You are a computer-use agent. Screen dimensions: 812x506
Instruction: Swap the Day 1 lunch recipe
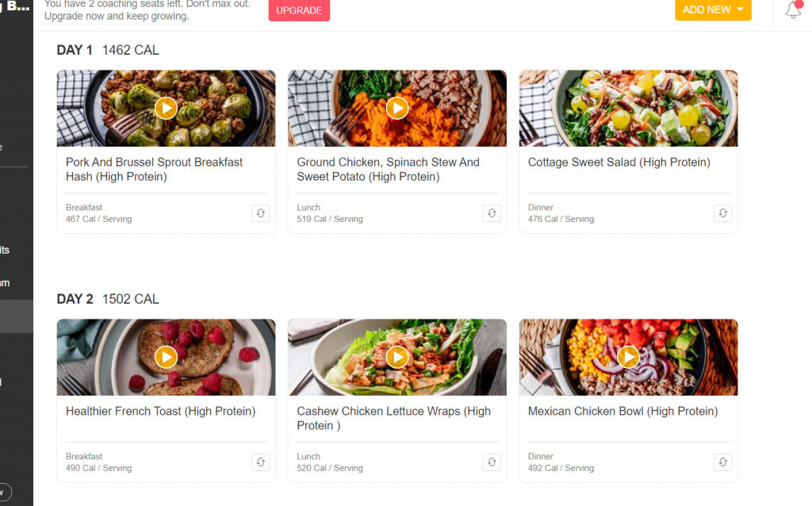(492, 213)
